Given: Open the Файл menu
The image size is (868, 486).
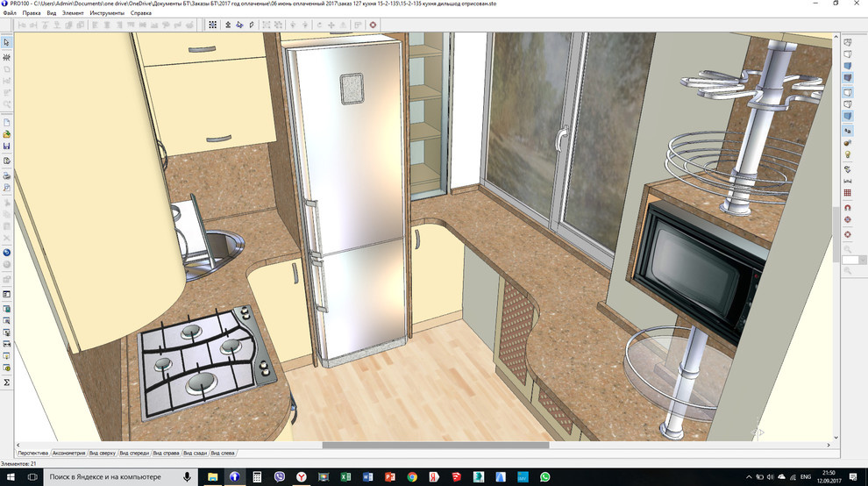Looking at the screenshot, I should [x=10, y=13].
